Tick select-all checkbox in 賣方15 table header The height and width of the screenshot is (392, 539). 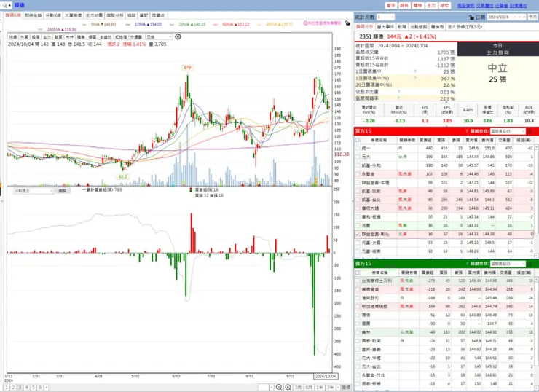click(x=358, y=273)
